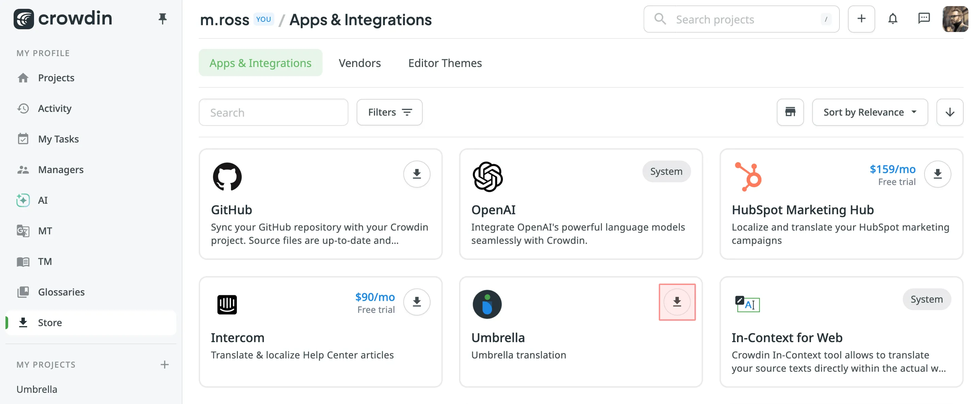The height and width of the screenshot is (404, 980).
Task: Switch to the Vendors tab
Action: (x=360, y=63)
